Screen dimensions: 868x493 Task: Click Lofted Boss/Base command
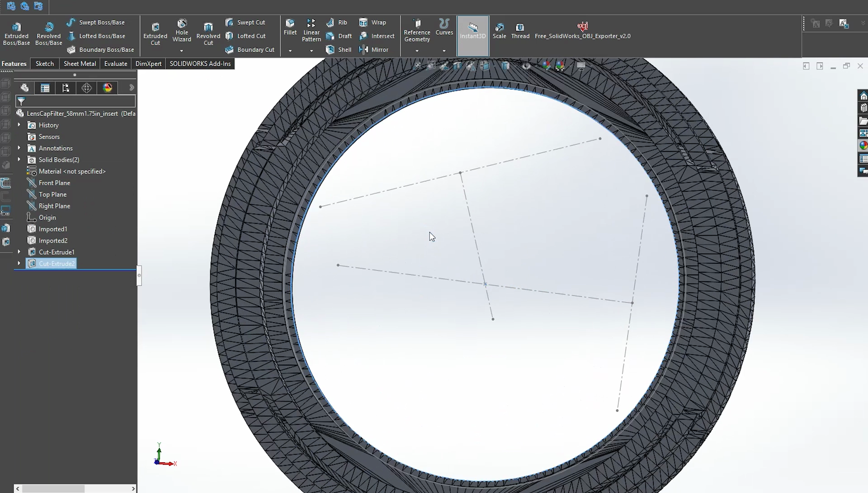coord(95,36)
